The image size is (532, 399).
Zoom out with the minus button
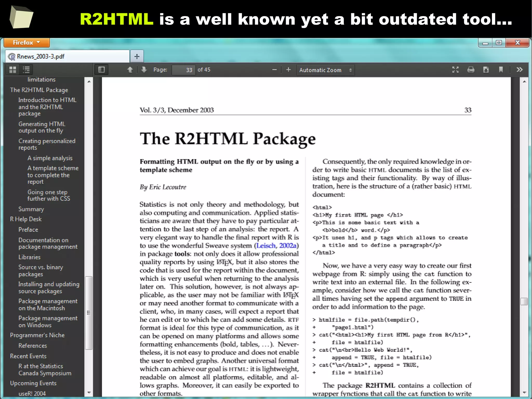pyautogui.click(x=275, y=70)
